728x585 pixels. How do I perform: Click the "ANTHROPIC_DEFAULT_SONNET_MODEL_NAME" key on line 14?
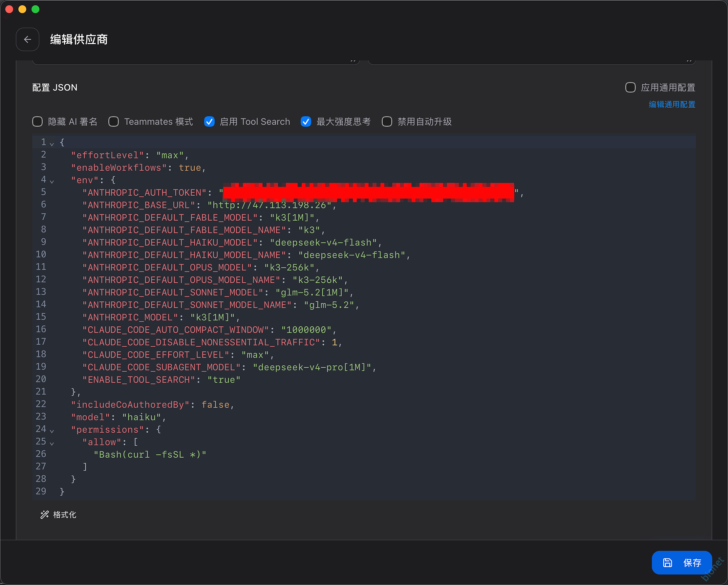click(187, 305)
